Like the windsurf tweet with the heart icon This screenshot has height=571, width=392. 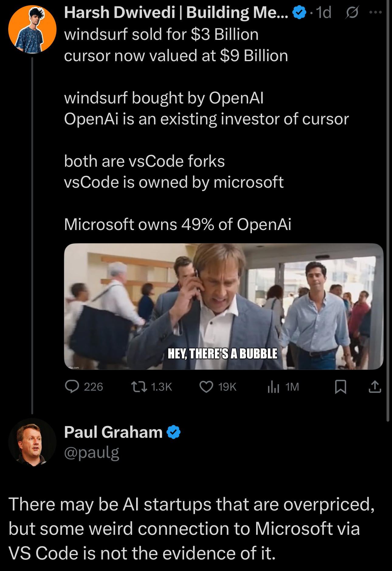(x=206, y=387)
